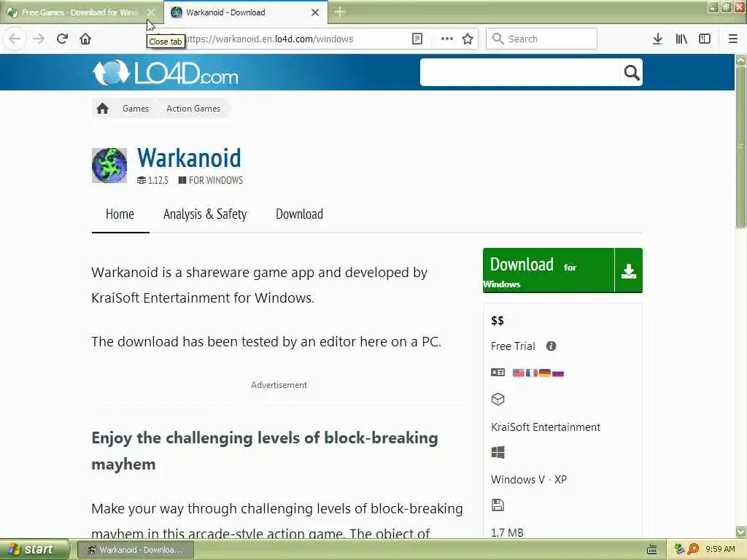The height and width of the screenshot is (560, 747).
Task: Bookmark this page with the star
Action: pyautogui.click(x=468, y=39)
